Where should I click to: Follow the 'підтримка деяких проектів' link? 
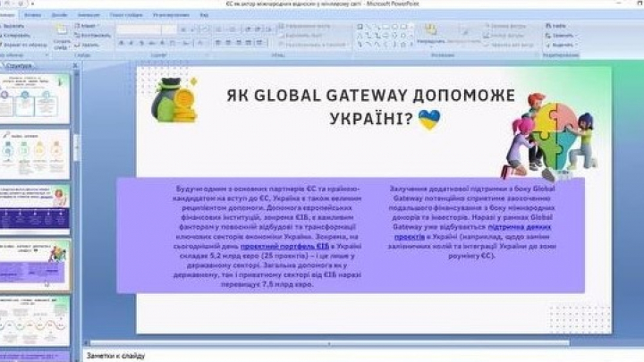[473, 232]
